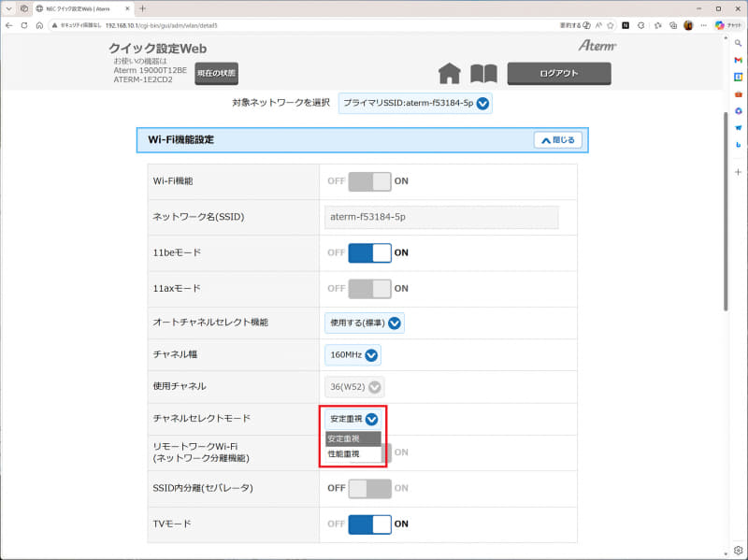Disable the TVモード toggle

369,524
